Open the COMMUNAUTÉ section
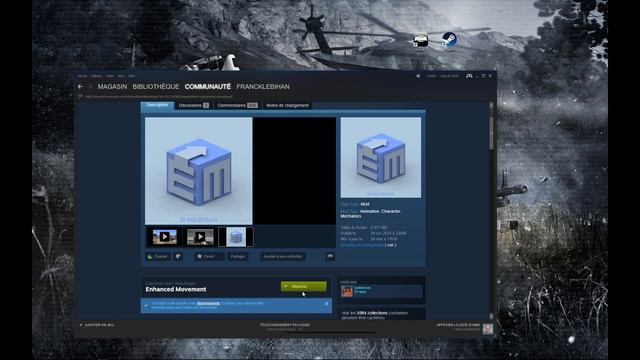This screenshot has width=640, height=360. [208, 87]
